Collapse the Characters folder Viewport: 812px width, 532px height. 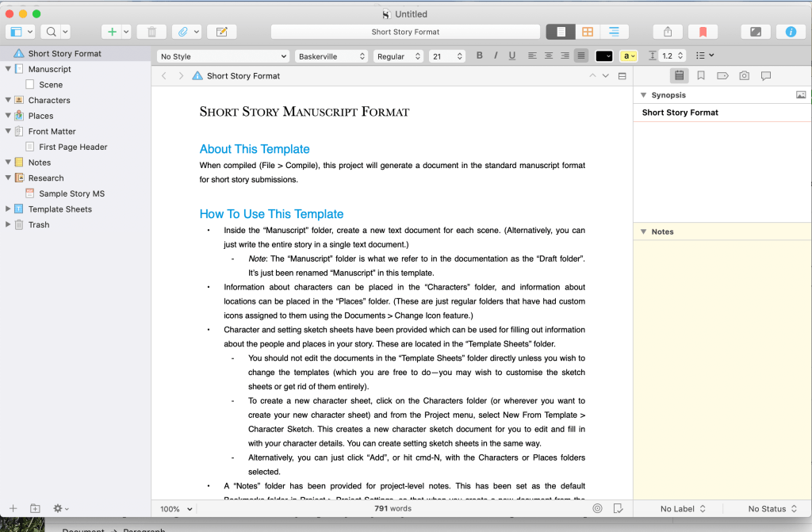click(x=8, y=99)
